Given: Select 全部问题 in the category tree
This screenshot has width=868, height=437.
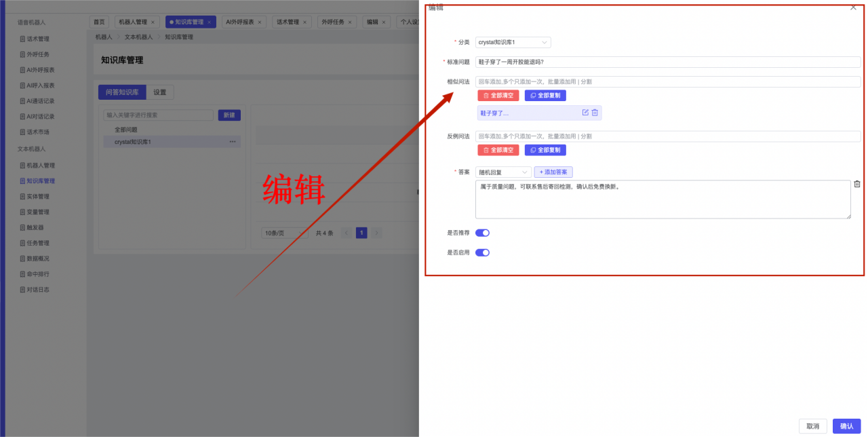Looking at the screenshot, I should click(126, 130).
